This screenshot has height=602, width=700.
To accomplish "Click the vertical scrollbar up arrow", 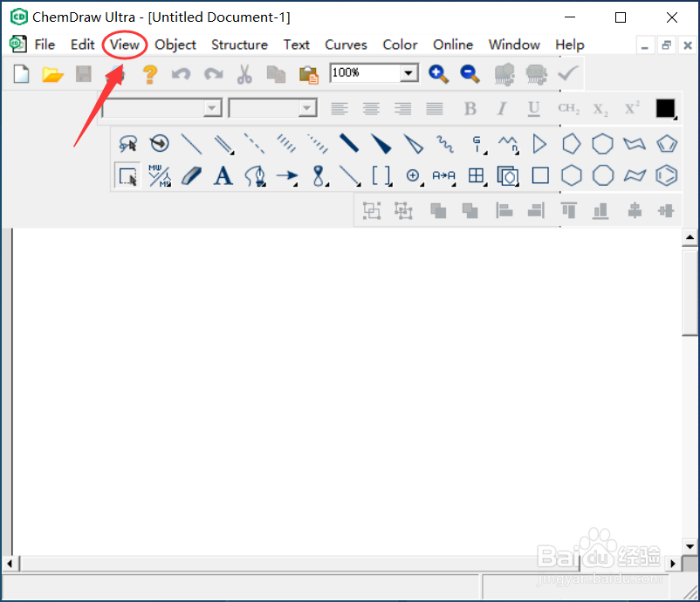I will 690,237.
